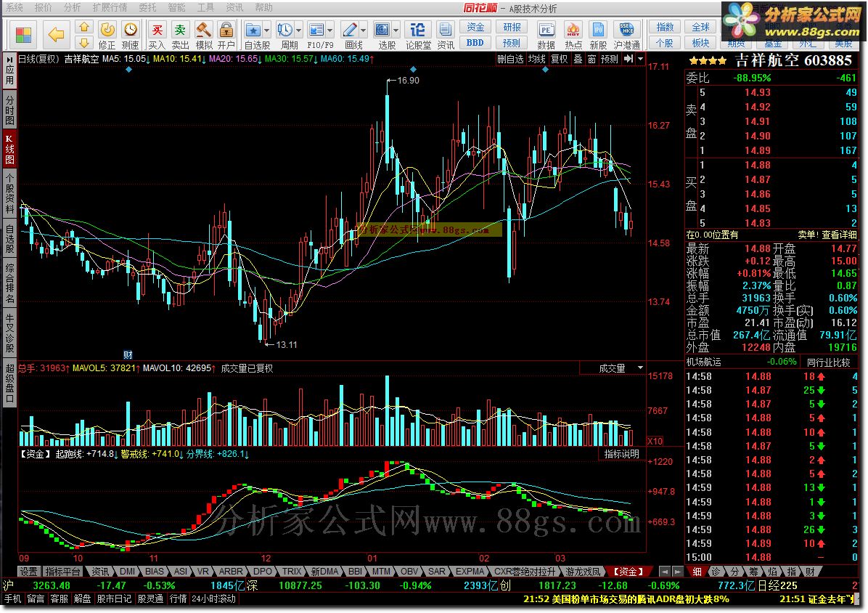Click the BBD toolbar button
The width and height of the screenshot is (868, 613).
(x=475, y=43)
